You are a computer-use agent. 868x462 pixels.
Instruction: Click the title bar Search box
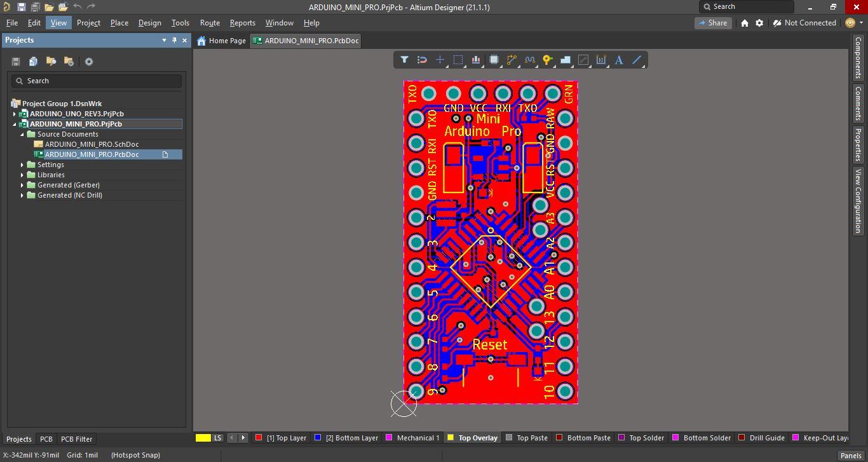coord(746,7)
